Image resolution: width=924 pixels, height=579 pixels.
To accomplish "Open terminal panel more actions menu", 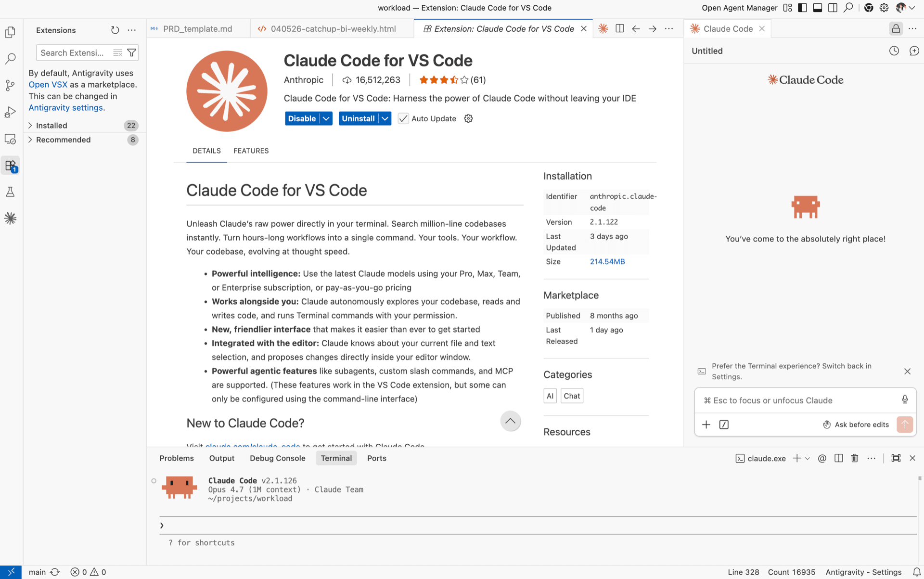I will (x=872, y=458).
